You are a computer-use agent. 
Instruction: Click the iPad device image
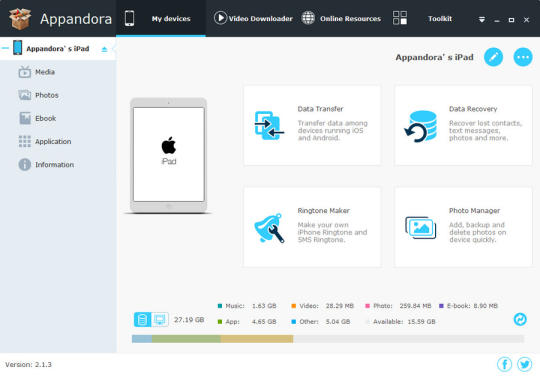(169, 155)
